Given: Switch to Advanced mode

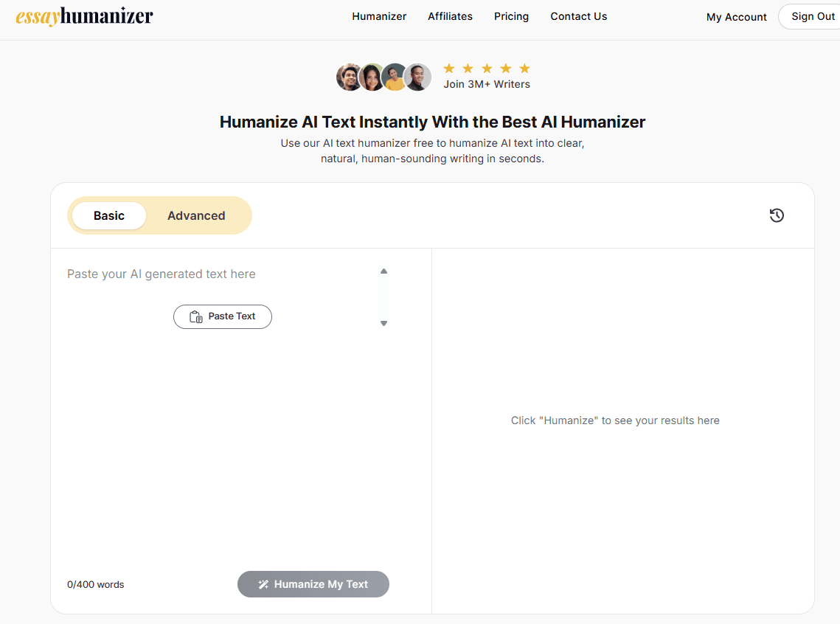Looking at the screenshot, I should (196, 215).
